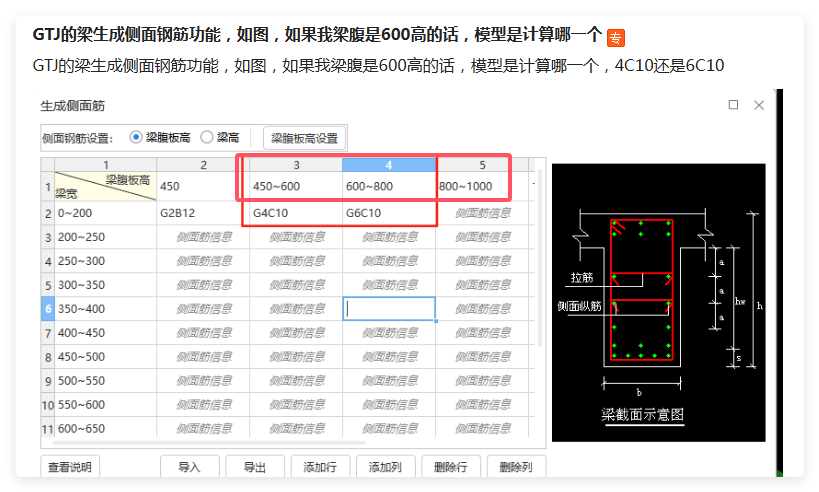This screenshot has width=819, height=492.
Task: Click the 0~200 beam width cell
Action: tap(106, 213)
